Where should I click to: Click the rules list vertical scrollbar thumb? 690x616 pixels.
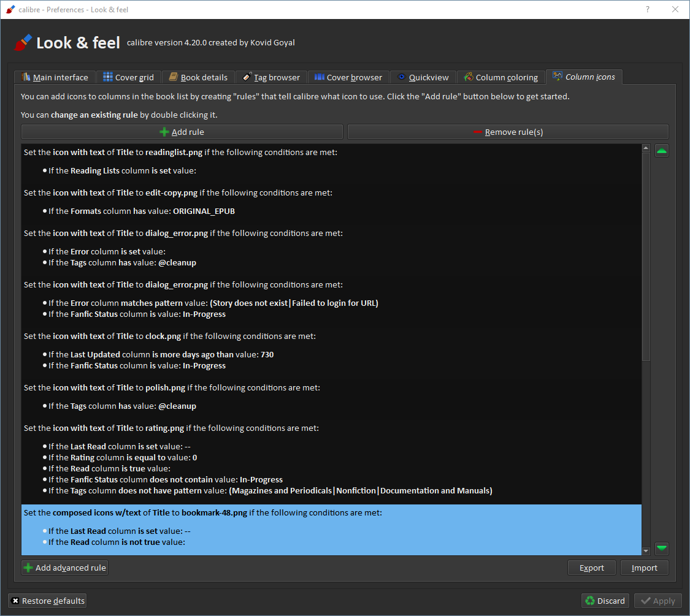click(x=646, y=257)
